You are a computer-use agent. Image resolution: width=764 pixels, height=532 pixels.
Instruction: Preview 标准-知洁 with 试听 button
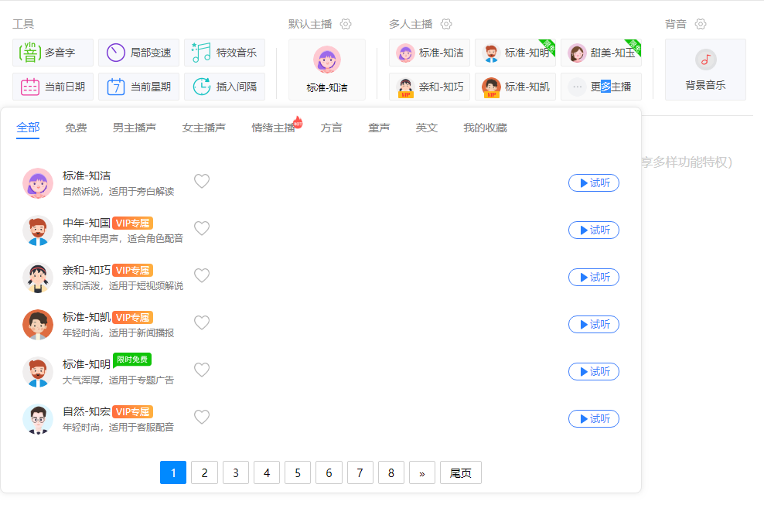pyautogui.click(x=594, y=182)
